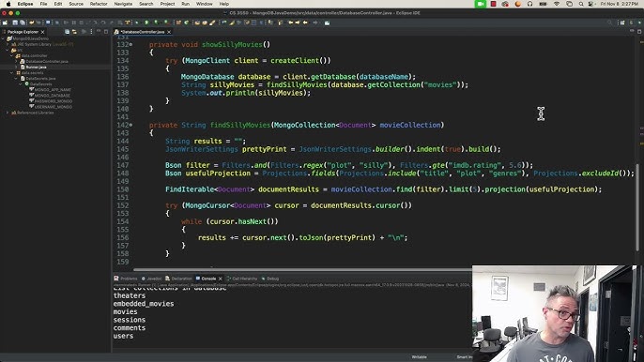
Task: Click the Run green play toolbar icon
Action: [x=146, y=23]
